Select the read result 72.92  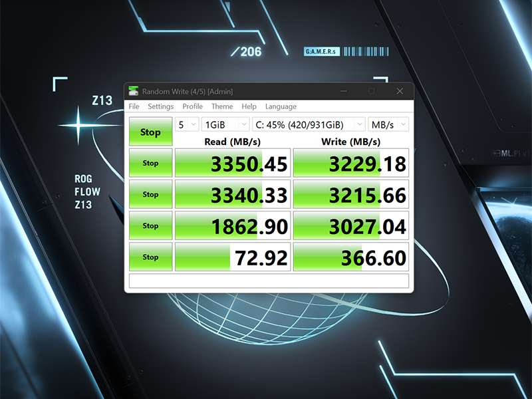pyautogui.click(x=233, y=257)
